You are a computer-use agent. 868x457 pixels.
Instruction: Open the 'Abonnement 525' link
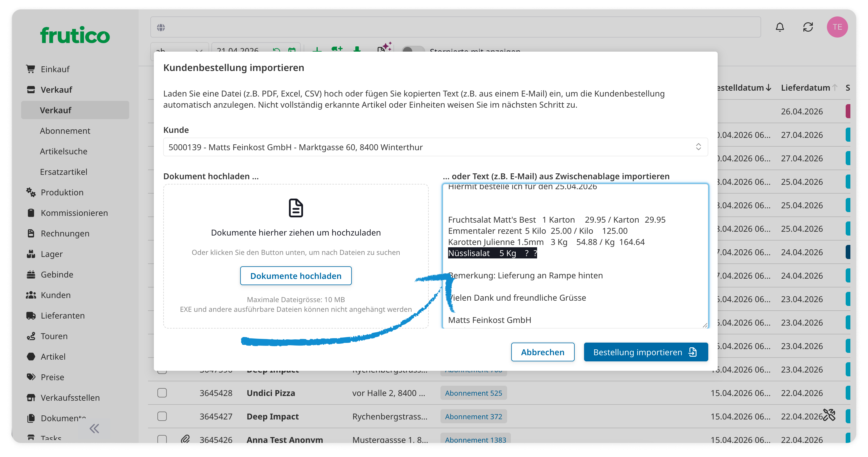point(473,393)
